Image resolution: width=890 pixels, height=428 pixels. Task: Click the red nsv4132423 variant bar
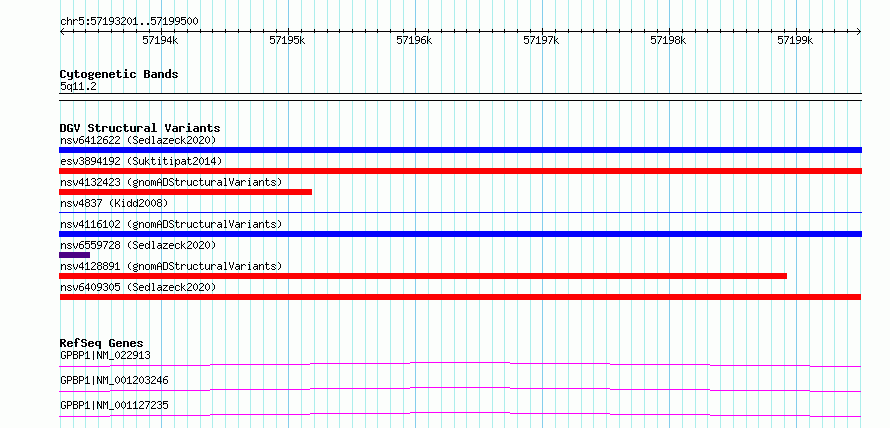pyautogui.click(x=186, y=192)
